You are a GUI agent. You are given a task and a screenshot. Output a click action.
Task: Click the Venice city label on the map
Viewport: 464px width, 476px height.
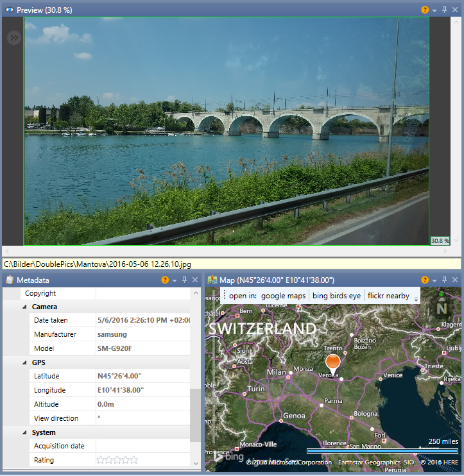click(x=393, y=375)
